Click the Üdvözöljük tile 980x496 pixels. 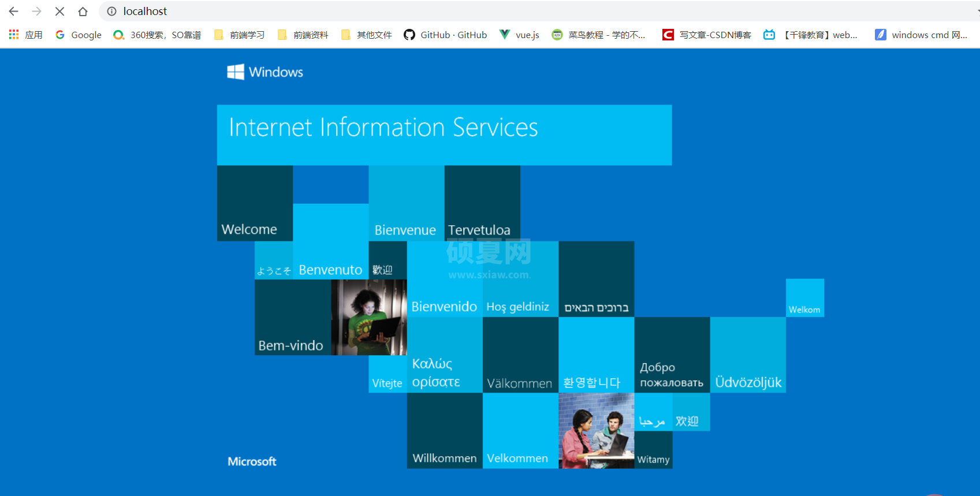pyautogui.click(x=748, y=355)
